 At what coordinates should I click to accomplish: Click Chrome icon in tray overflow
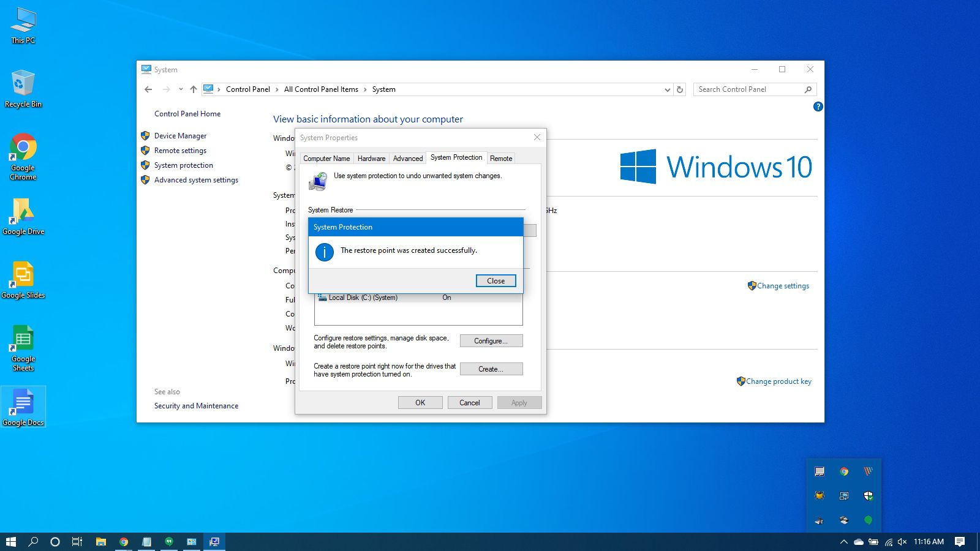click(x=844, y=471)
